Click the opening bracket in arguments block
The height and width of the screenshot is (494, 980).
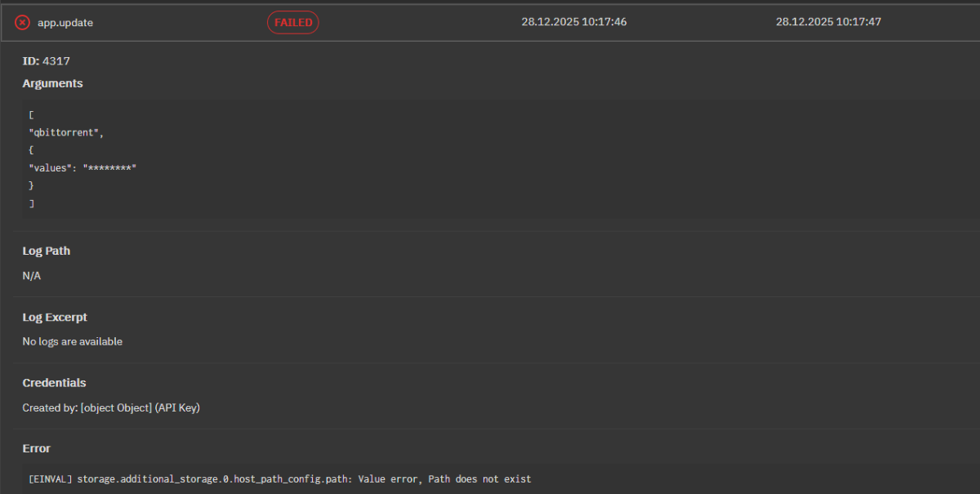point(31,115)
